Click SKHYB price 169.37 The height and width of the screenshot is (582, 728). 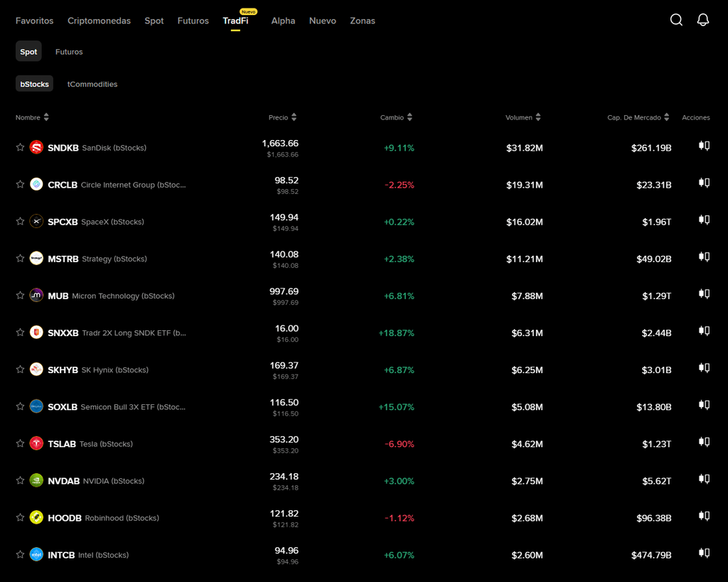pyautogui.click(x=284, y=365)
